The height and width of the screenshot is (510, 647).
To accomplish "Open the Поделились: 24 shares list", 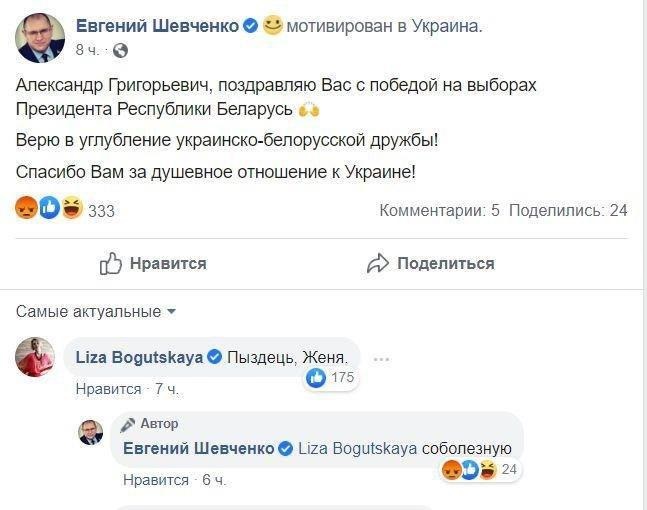I will click(x=568, y=211).
